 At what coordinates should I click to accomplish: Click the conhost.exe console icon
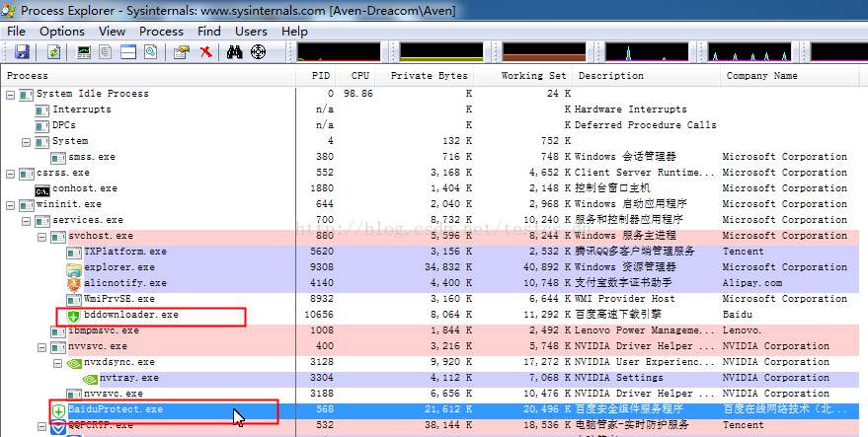[42, 188]
